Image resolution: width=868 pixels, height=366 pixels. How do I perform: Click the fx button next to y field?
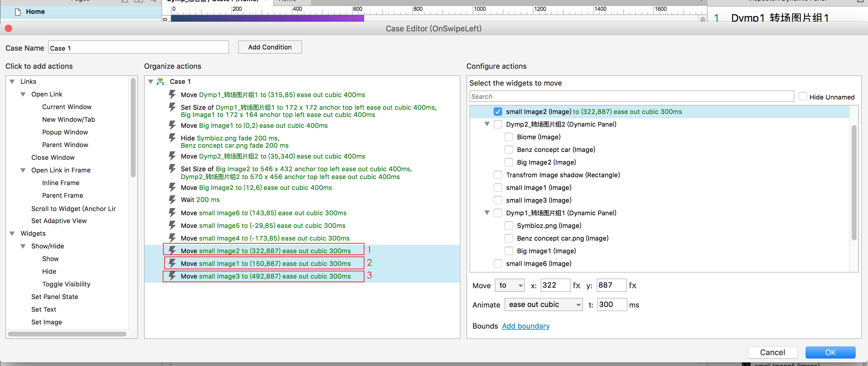[633, 286]
